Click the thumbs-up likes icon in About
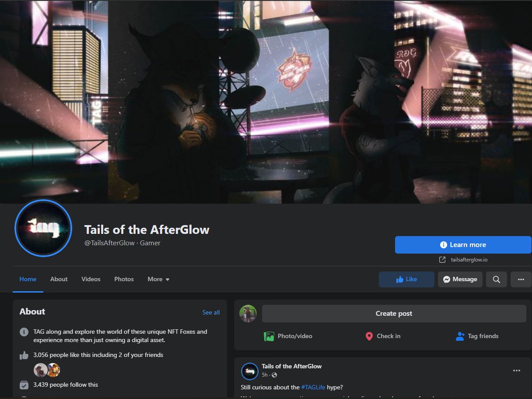This screenshot has height=399, width=532. 24,355
